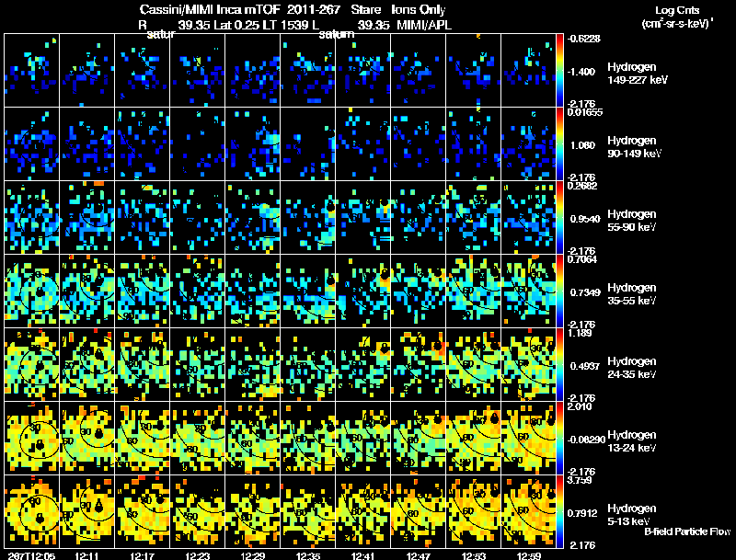Click the '12:23' time axis label
Viewport: 736px width, 560px height.
coord(198,555)
